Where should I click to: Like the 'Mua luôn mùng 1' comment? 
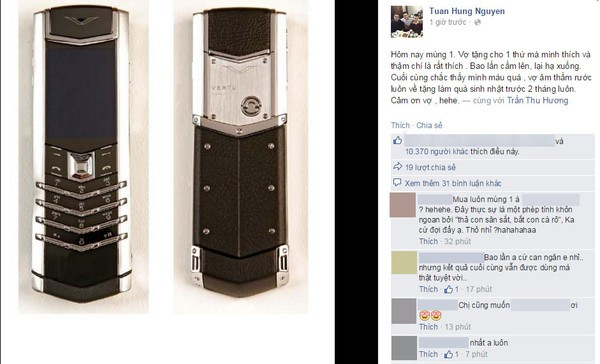pyautogui.click(x=428, y=241)
